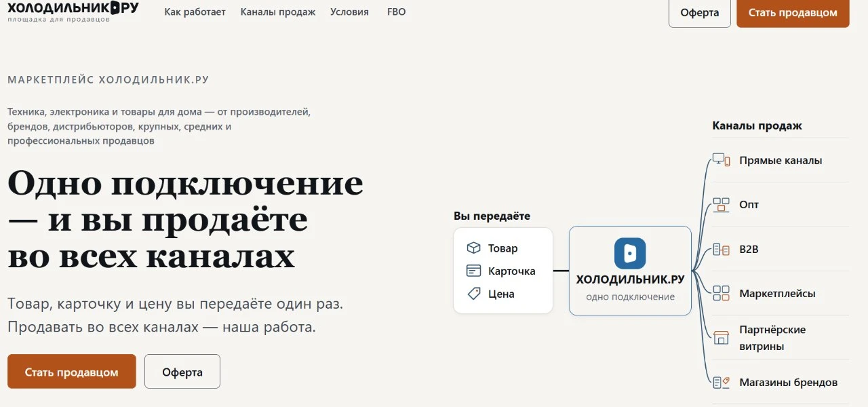The image size is (868, 407).
Task: Click the ХОЛОДИЛЬНИК.РУ label in the diagram card
Action: point(630,279)
